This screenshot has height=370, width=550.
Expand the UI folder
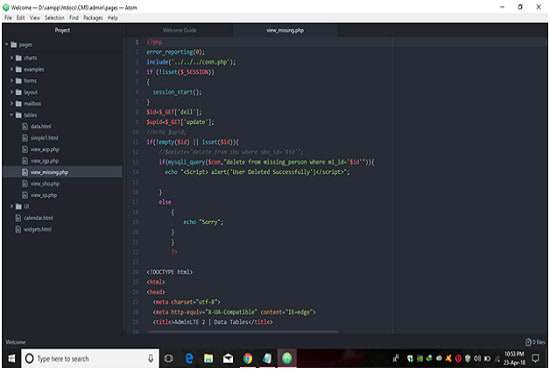click(x=11, y=206)
